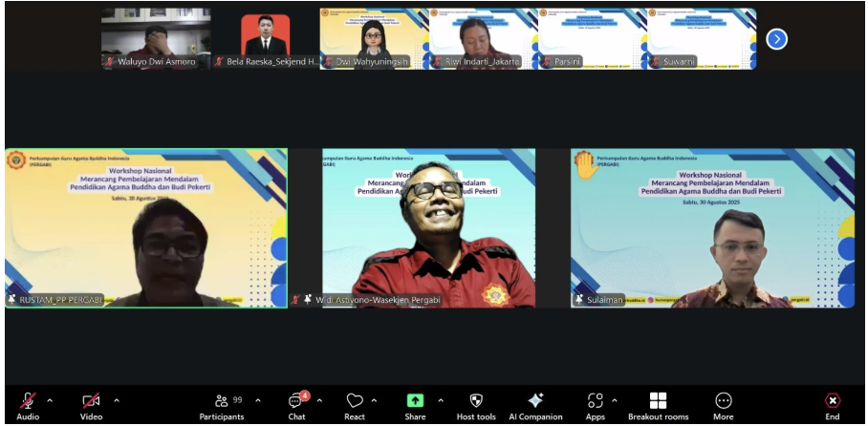Select Waluyo Dwi Asmoro's video thumbnail
Screen dimensions: 868x426
156,39
